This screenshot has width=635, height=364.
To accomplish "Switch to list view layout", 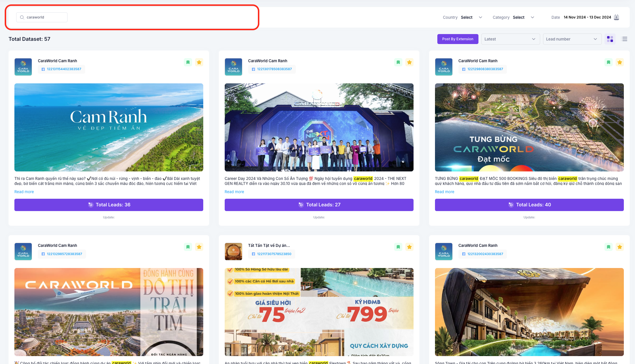I will [625, 39].
